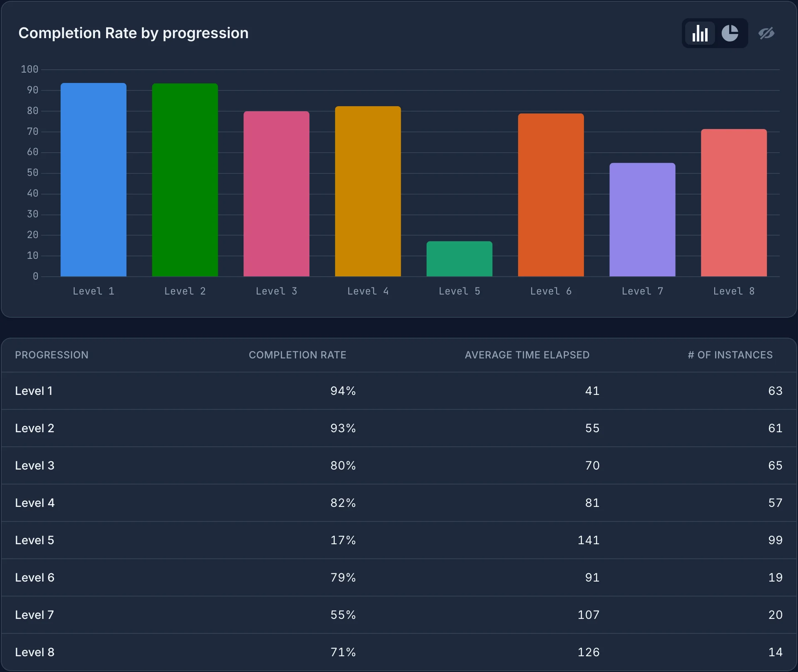Switch to pie chart view
Image resolution: width=798 pixels, height=672 pixels.
click(730, 33)
